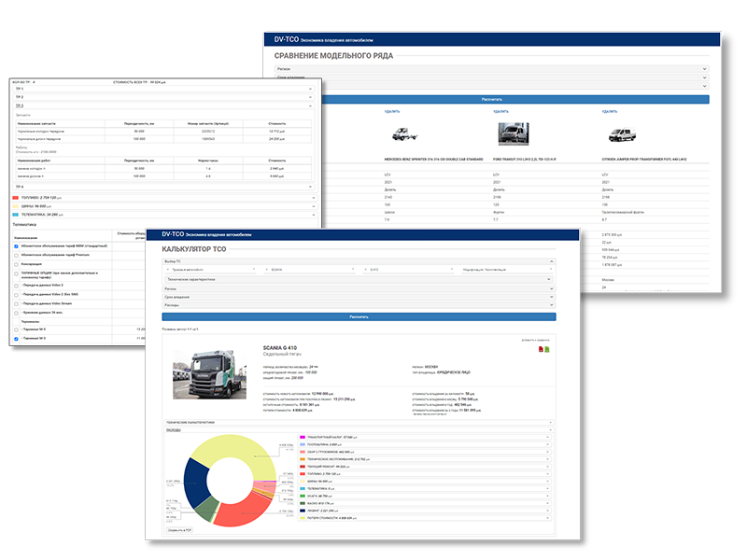Screen dimensions: 747x560
Task: Enable the Консервация option
Action: pyautogui.click(x=16, y=264)
